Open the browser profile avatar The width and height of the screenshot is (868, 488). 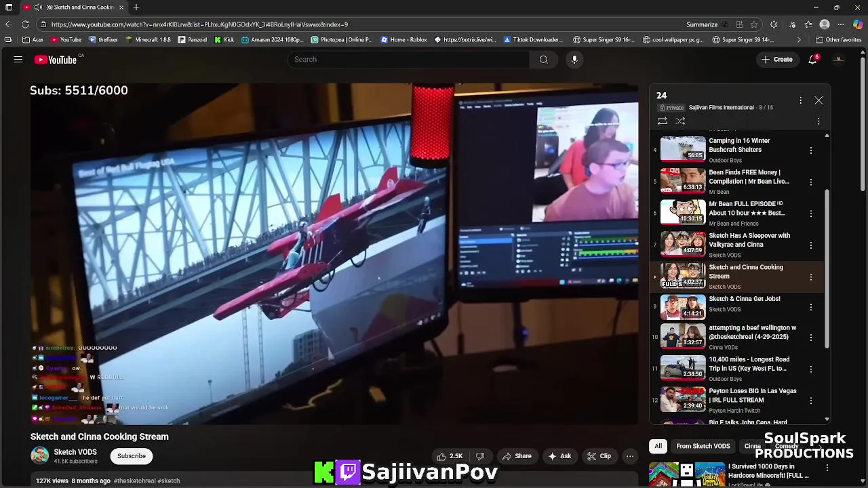[x=825, y=24]
